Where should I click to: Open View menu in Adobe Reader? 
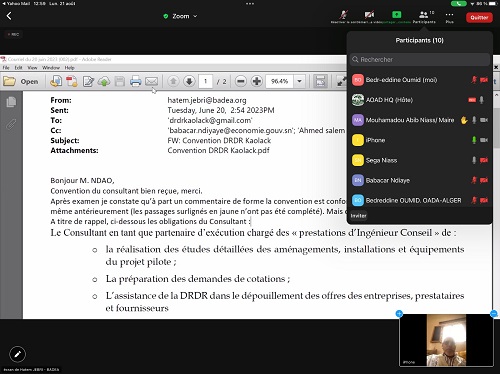coord(32,68)
